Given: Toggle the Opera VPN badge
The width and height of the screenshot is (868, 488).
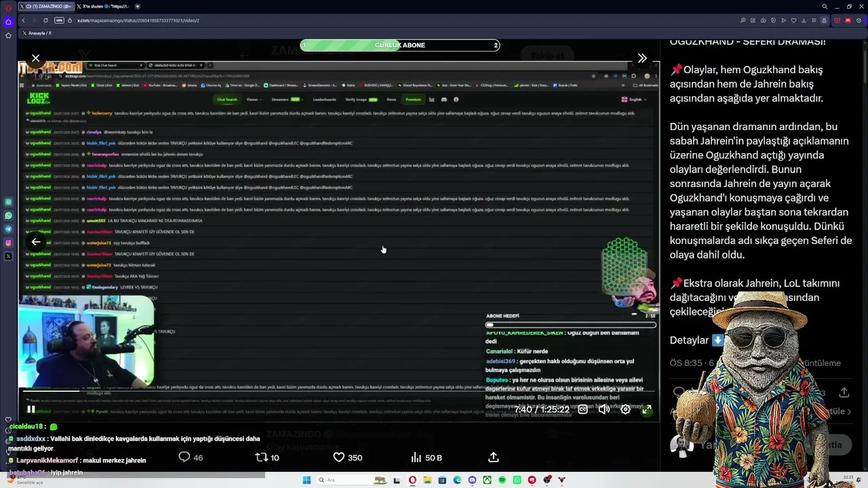Looking at the screenshot, I should point(59,20).
